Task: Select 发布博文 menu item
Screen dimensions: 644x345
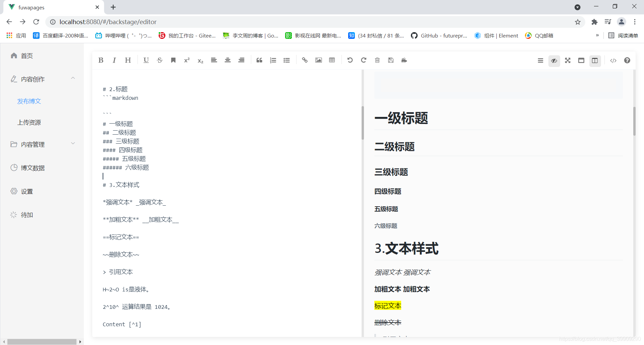Action: click(x=29, y=101)
